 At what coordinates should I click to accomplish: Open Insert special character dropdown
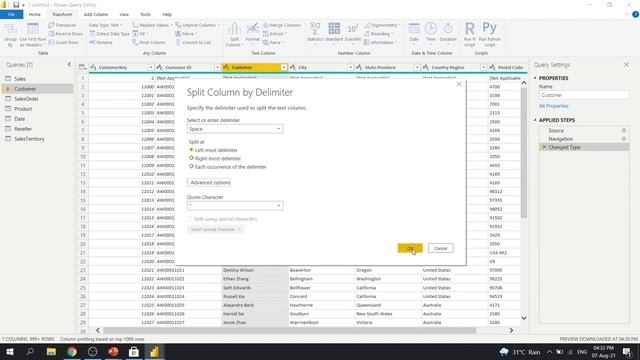215,229
